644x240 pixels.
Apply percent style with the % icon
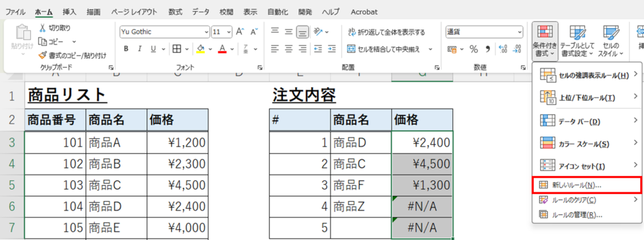474,49
